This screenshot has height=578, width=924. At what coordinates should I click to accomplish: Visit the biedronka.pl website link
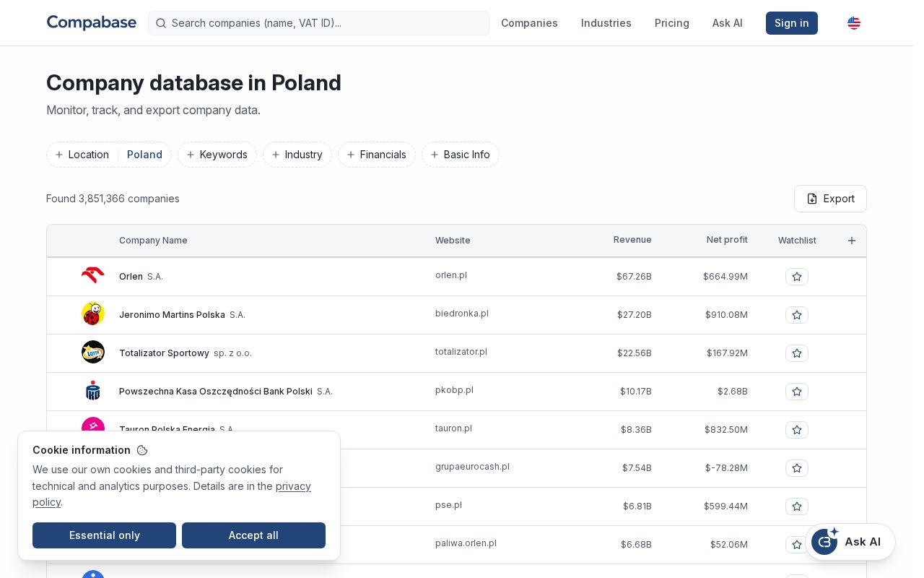click(x=462, y=314)
